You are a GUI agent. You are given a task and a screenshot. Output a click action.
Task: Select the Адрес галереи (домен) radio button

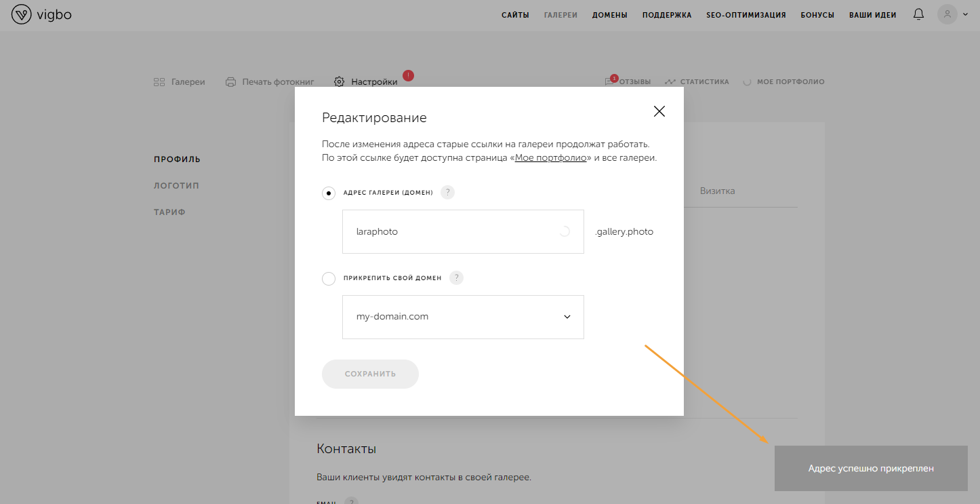coord(329,193)
